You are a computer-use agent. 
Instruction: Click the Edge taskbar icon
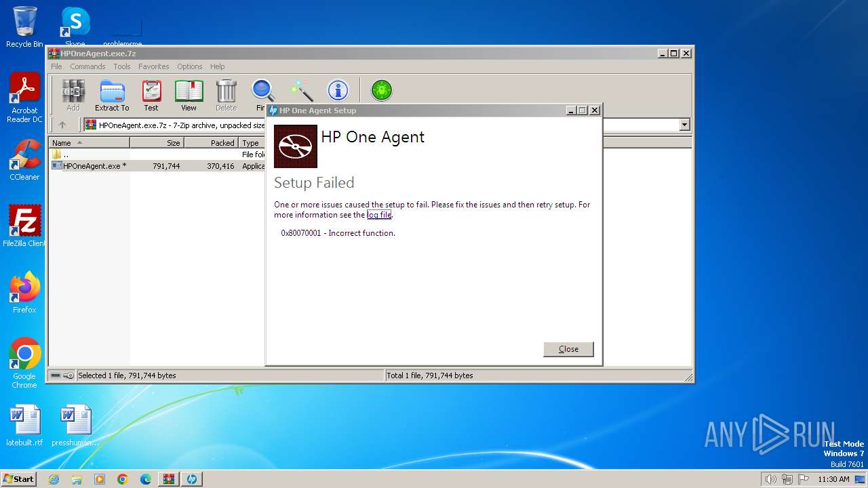pos(146,479)
